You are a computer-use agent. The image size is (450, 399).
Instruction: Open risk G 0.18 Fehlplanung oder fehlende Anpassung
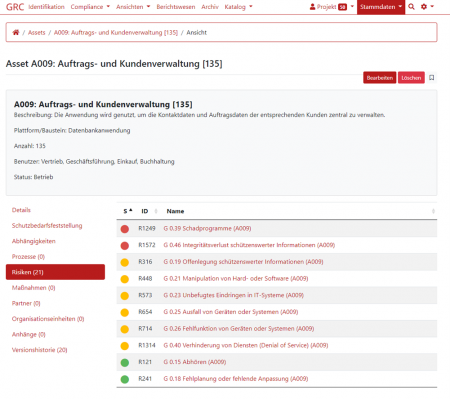[236, 378]
